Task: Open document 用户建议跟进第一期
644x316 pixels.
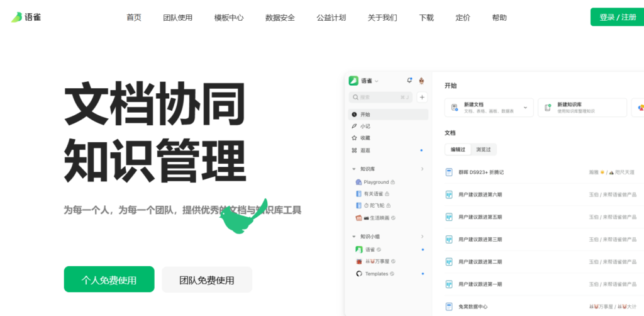Action: click(480, 285)
